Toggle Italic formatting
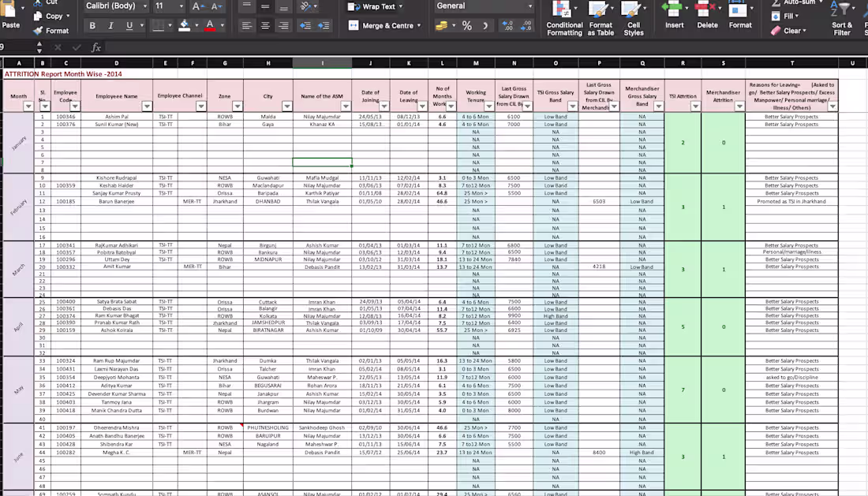Screen dimensions: 868x496 [110, 25]
